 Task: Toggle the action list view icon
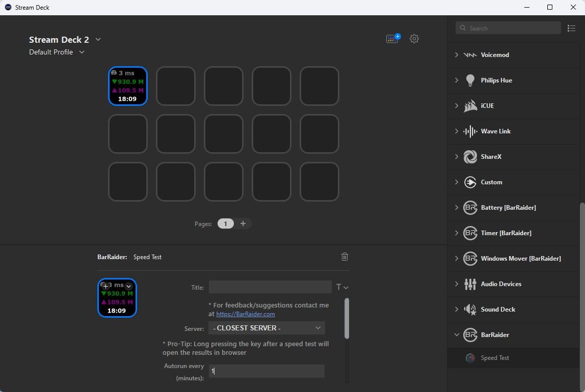coord(571,29)
